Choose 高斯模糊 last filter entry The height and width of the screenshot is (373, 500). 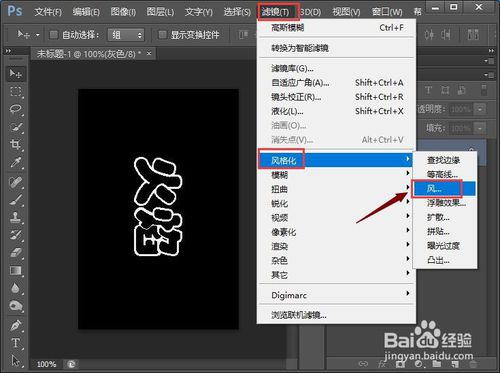coord(336,28)
